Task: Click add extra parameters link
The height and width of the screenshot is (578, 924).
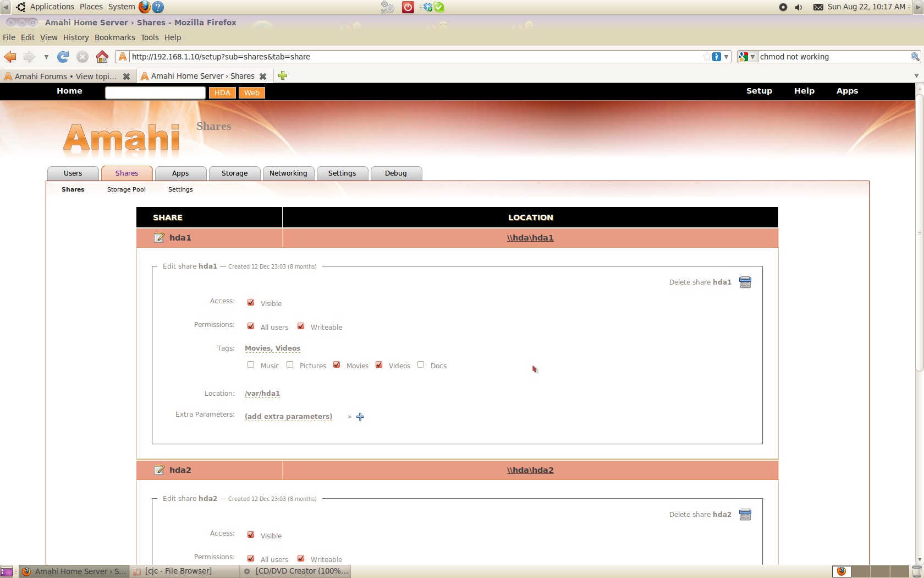Action: tap(289, 417)
